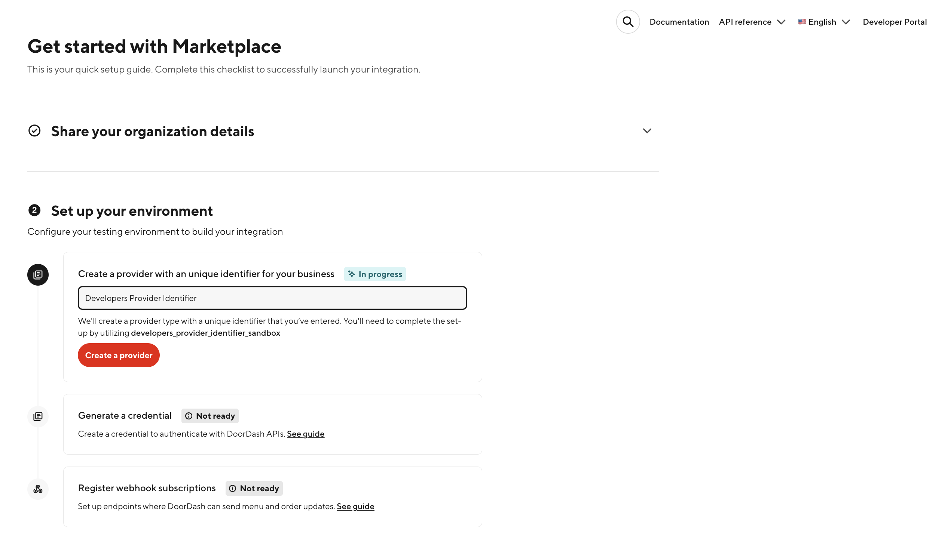Screen dimensions: 933x560
Task: Click the search icon in the top navigation
Action: click(628, 22)
